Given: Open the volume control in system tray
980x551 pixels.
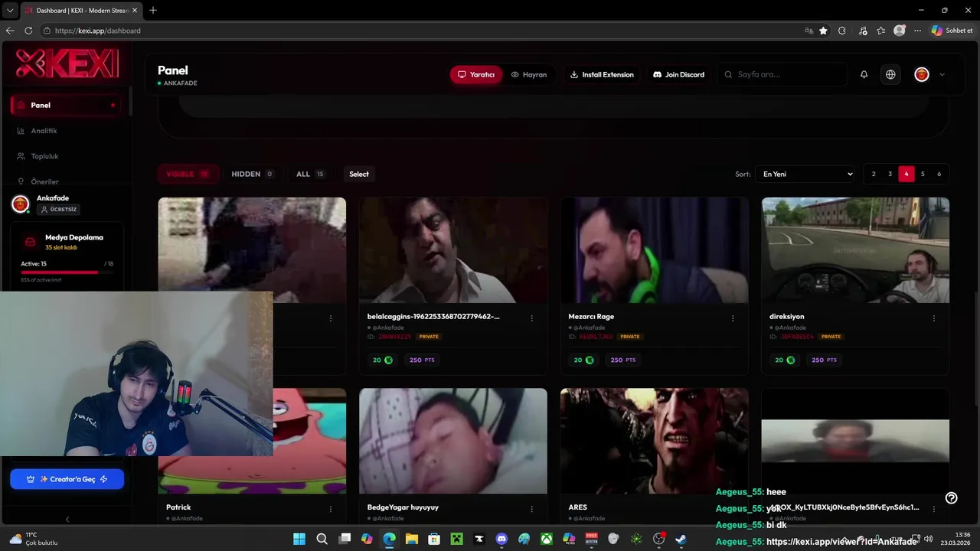Looking at the screenshot, I should (x=928, y=539).
